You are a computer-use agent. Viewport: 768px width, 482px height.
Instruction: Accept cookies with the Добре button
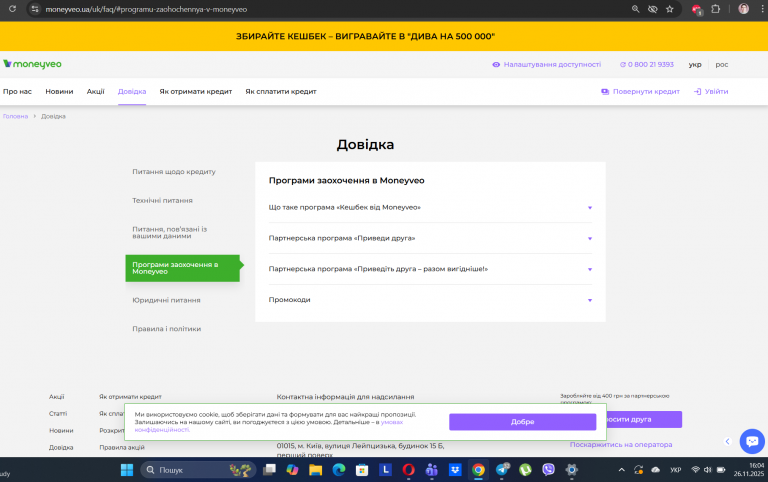point(523,422)
